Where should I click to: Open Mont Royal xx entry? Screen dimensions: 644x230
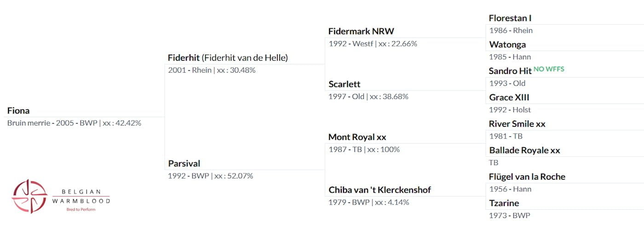357,137
